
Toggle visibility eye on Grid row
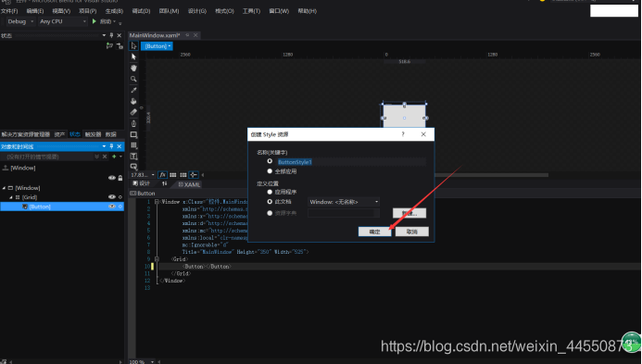(x=112, y=197)
